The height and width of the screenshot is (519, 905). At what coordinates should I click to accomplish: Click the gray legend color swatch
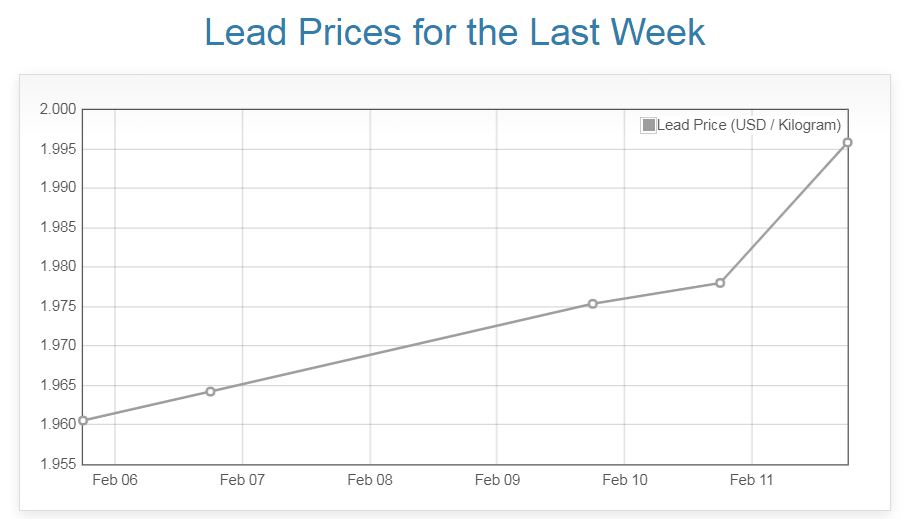648,125
